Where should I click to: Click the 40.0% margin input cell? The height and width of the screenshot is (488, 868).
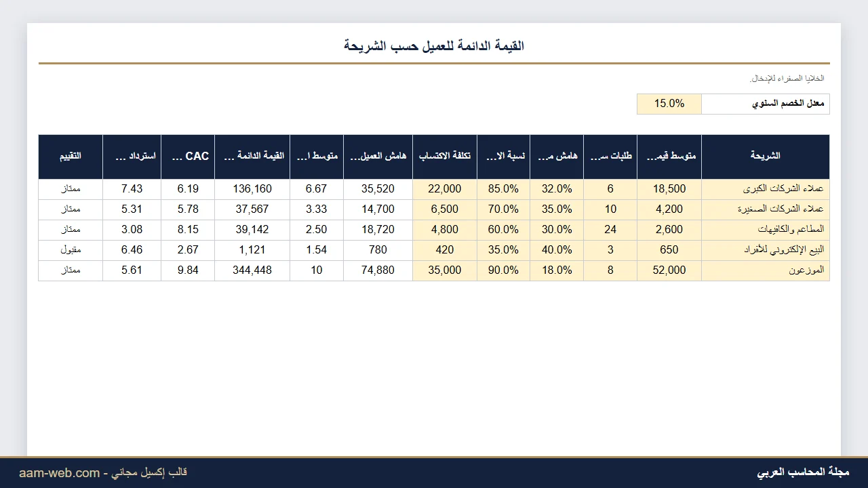click(x=557, y=250)
